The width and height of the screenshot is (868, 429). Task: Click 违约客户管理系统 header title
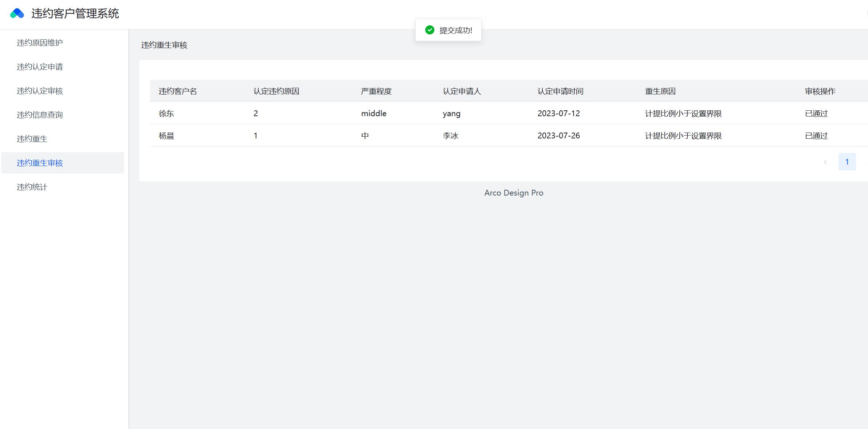coord(75,13)
